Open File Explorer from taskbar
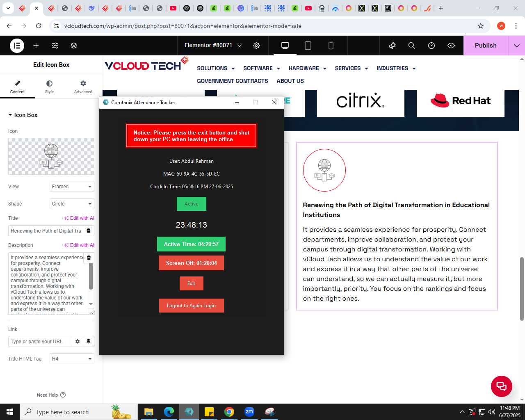Image resolution: width=525 pixels, height=420 pixels. pos(148,412)
